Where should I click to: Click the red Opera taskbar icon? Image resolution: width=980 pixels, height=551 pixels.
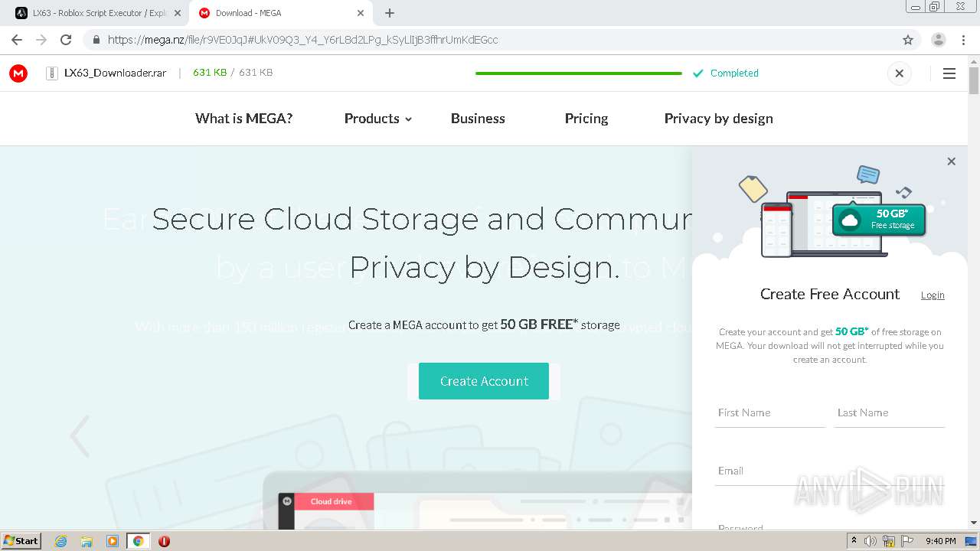164,541
